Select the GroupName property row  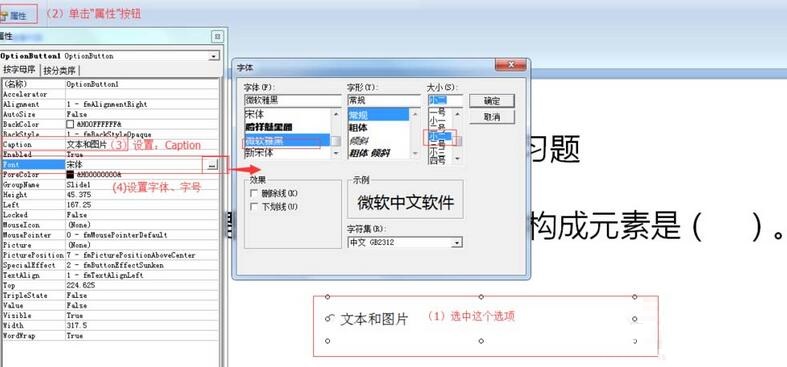tap(110, 185)
